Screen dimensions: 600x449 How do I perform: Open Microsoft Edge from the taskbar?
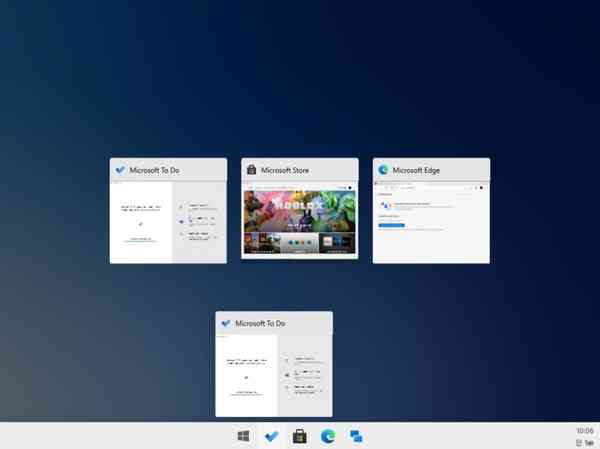[327, 436]
